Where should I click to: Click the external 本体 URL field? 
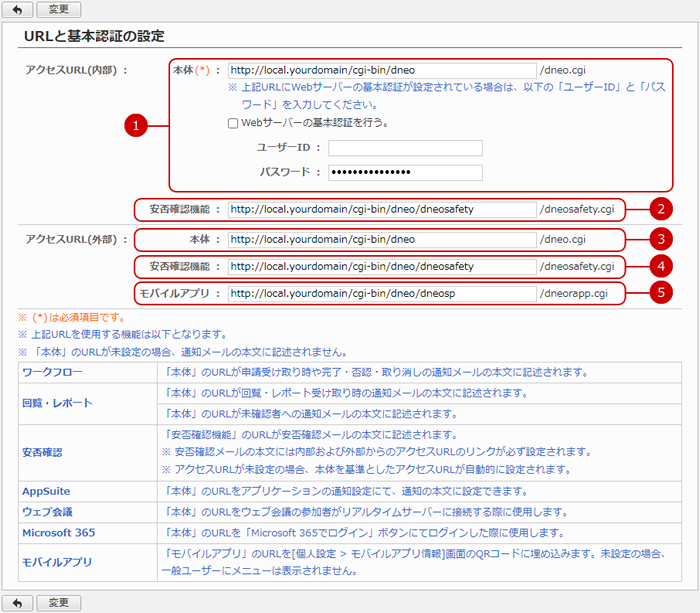coord(380,240)
